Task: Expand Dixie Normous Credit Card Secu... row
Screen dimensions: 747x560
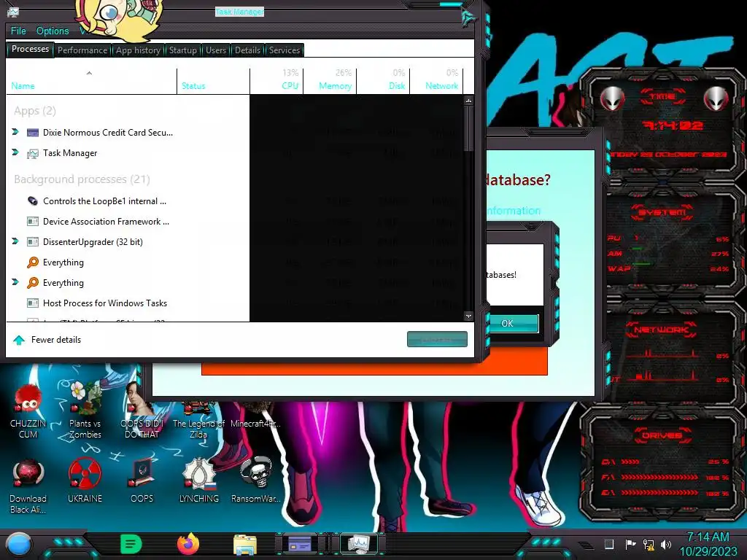Action: [x=15, y=132]
